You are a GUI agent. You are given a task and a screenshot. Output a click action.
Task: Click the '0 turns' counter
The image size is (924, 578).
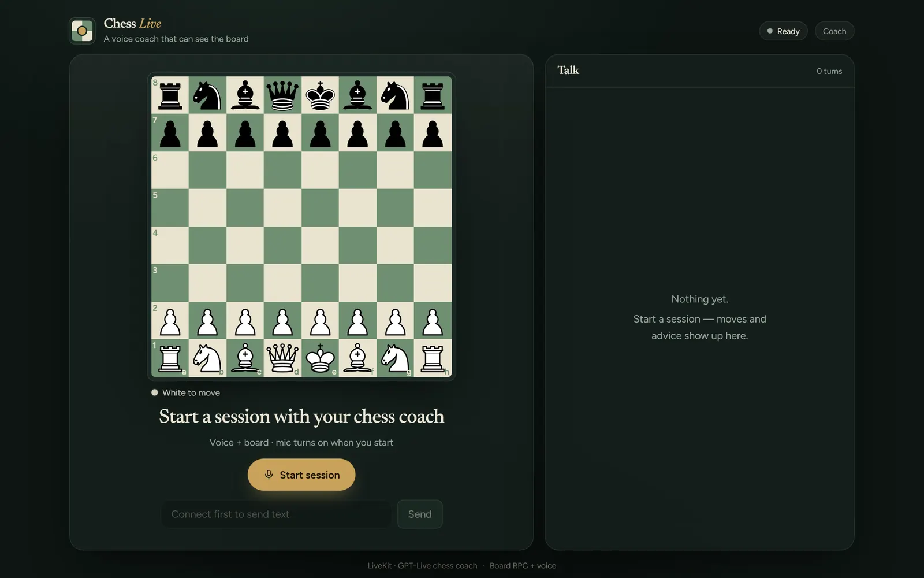click(829, 71)
